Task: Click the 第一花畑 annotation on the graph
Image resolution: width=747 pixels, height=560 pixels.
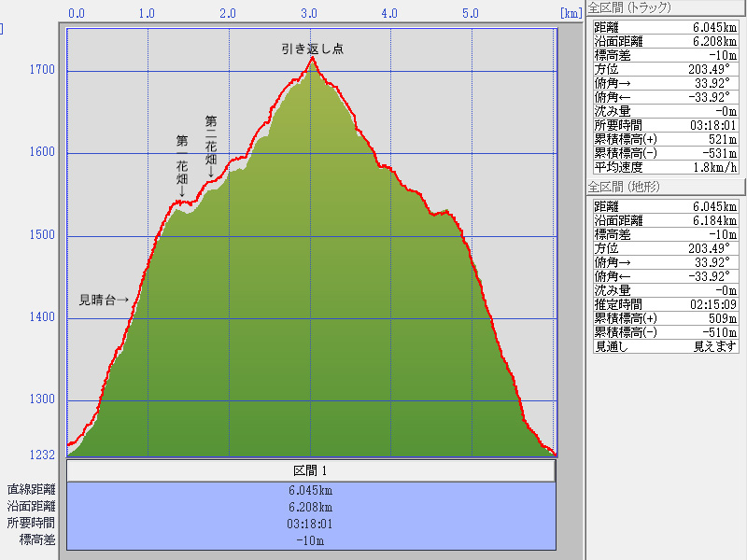Action: coord(181,166)
